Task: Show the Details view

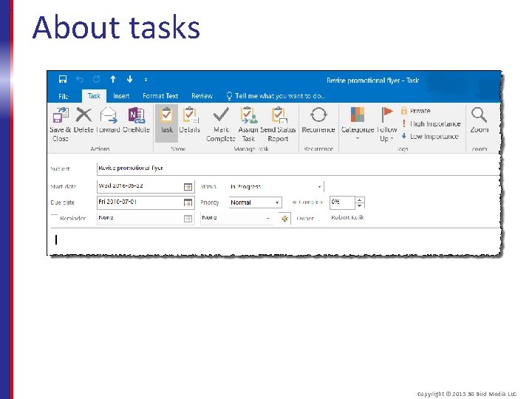Action: [189, 120]
